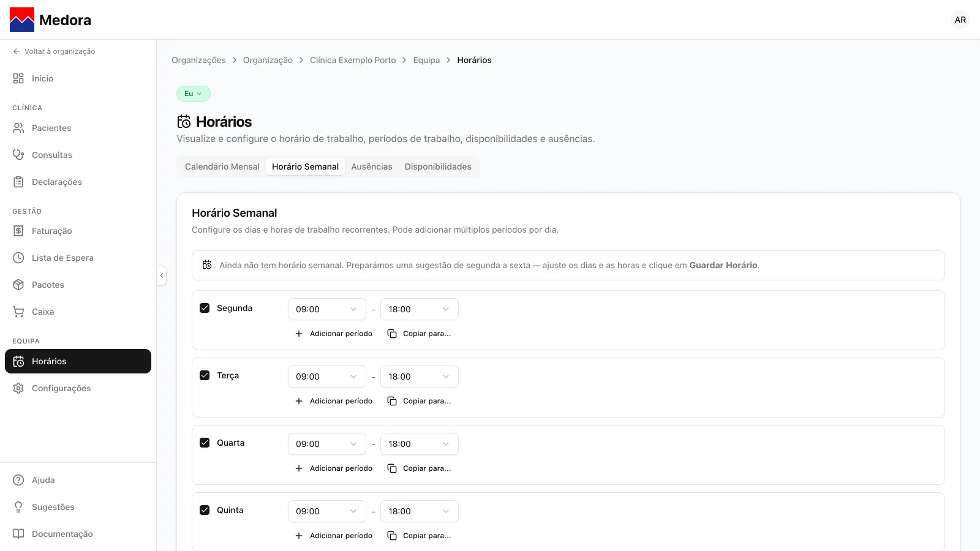The width and height of the screenshot is (980, 551).
Task: Click the Configurações gear icon
Action: [x=18, y=388]
